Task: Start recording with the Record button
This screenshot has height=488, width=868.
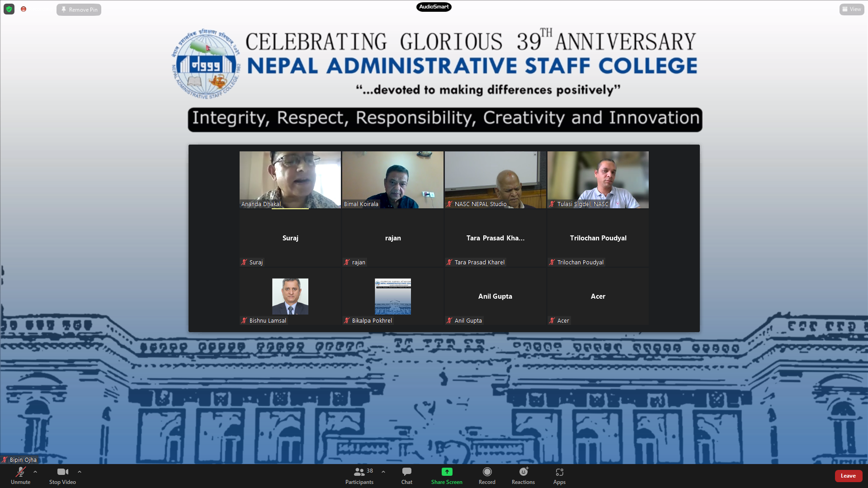Action: 487,476
